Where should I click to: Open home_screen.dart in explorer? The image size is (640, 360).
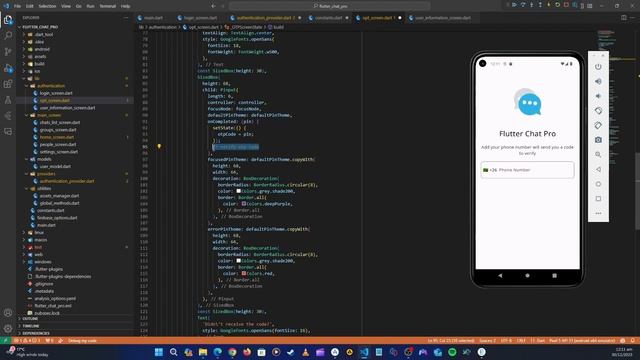(x=57, y=137)
